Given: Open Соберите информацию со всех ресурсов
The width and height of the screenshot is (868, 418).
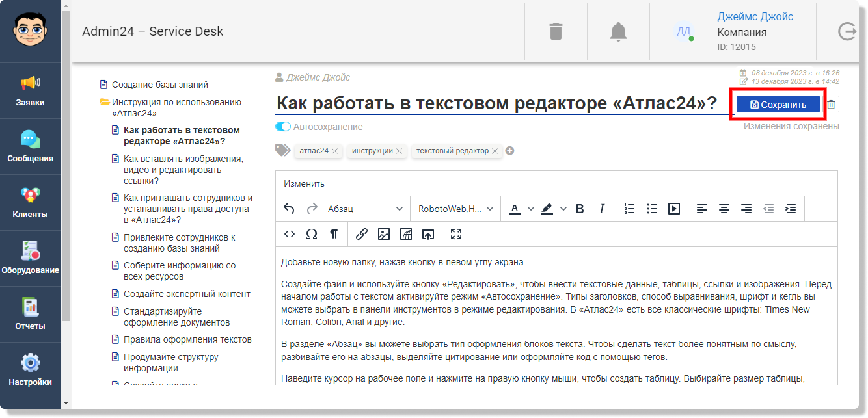Looking at the screenshot, I should click(x=180, y=271).
